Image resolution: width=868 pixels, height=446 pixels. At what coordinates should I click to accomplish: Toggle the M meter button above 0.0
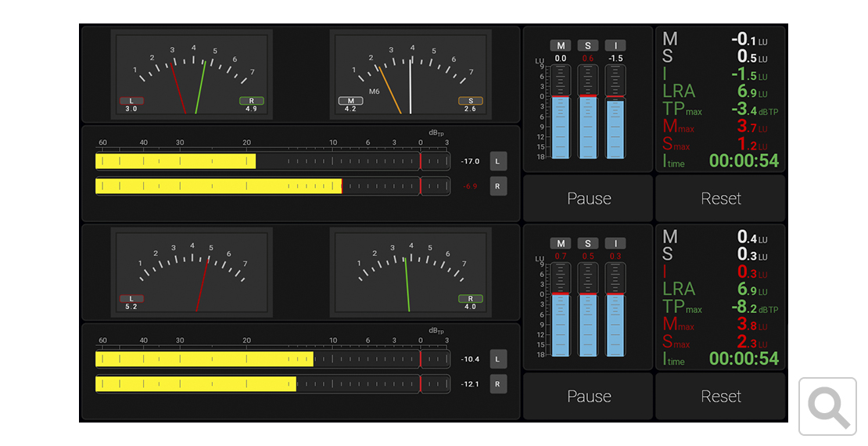pyautogui.click(x=561, y=45)
